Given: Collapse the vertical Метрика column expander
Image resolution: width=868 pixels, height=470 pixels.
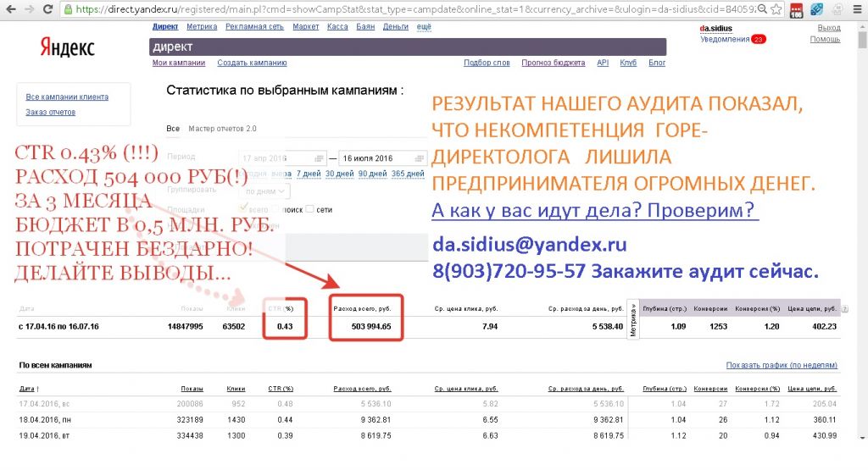Looking at the screenshot, I should [634, 320].
